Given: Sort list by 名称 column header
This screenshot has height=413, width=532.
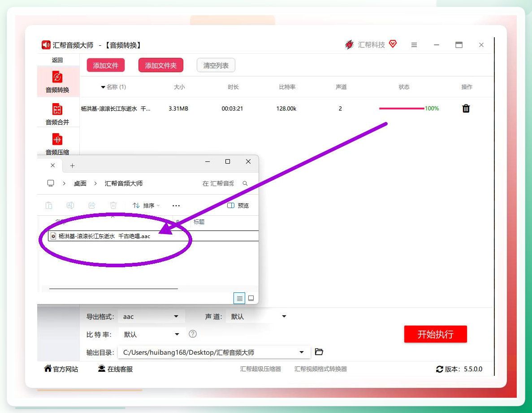Looking at the screenshot, I should coord(114,87).
